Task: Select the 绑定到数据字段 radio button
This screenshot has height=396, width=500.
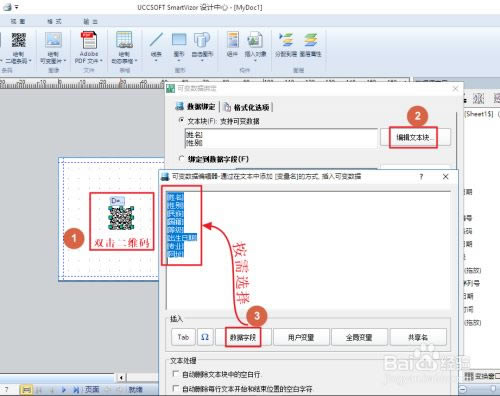Action: [181, 159]
